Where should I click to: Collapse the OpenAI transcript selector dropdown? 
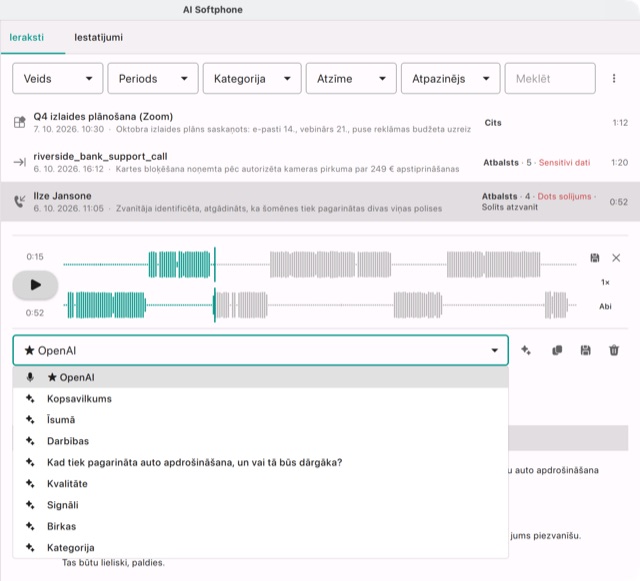point(260,350)
